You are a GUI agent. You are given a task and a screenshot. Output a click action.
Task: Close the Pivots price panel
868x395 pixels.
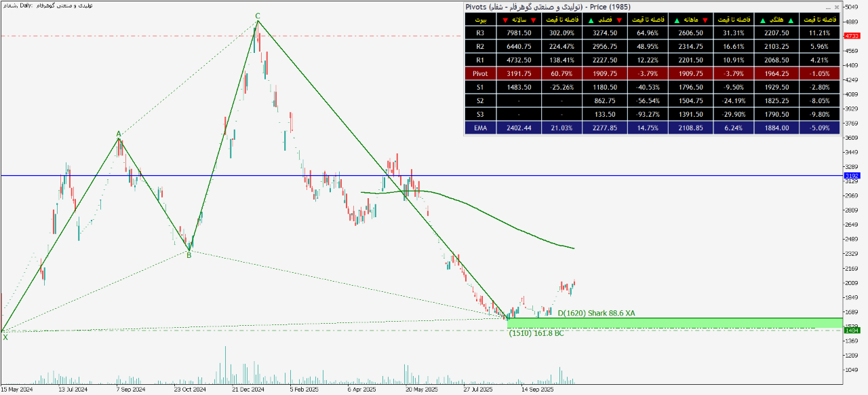(x=836, y=7)
